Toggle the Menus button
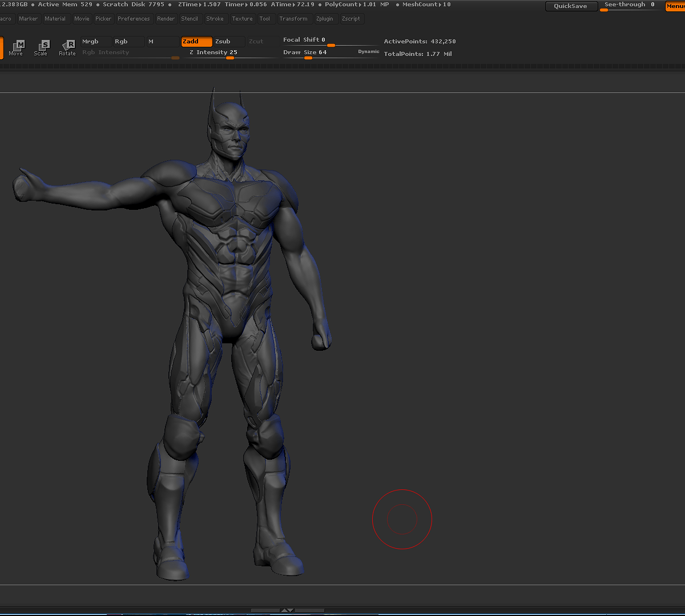The image size is (685, 616). coord(675,6)
